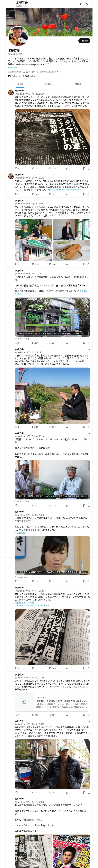View analytics for Oct 24, 2021 post
The width and height of the screenshot is (98, 868).
67,427
